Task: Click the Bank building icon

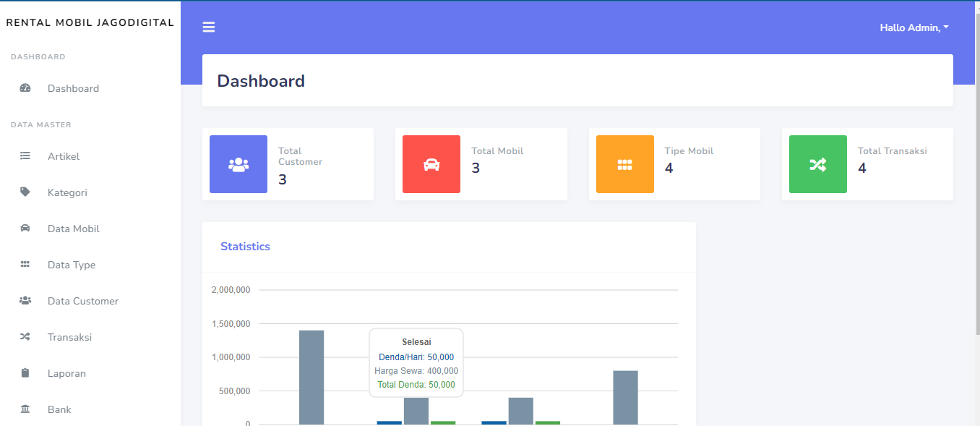Action: point(25,409)
